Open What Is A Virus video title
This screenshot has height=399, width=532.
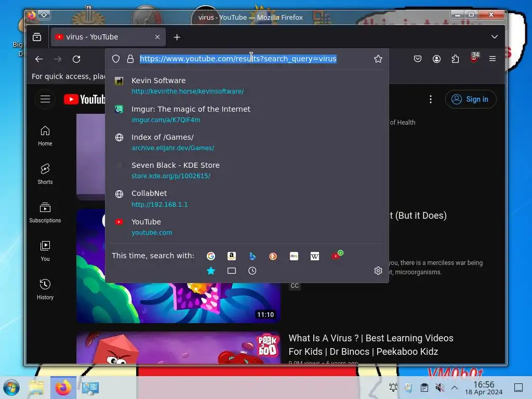pyautogui.click(x=371, y=345)
